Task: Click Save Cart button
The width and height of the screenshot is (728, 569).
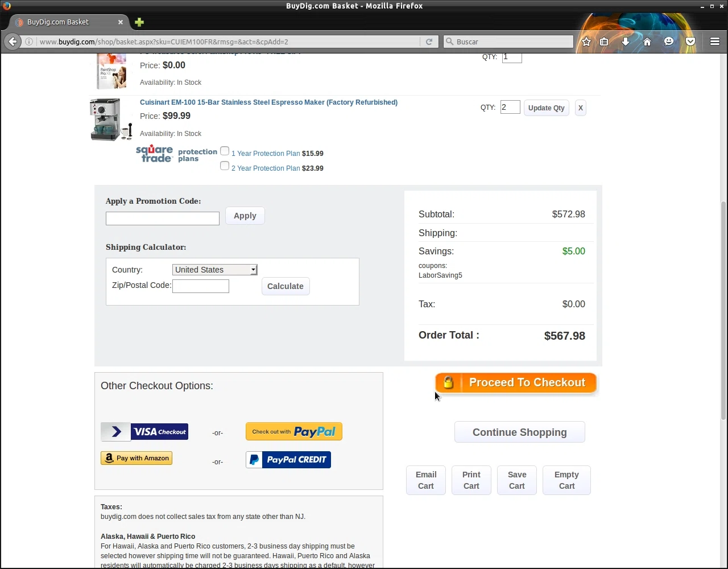Action: [517, 480]
